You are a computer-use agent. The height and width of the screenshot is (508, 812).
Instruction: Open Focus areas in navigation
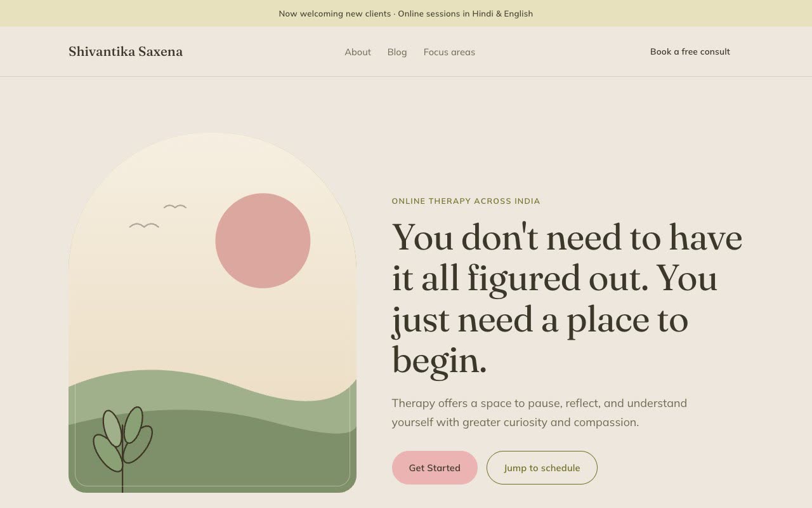tap(449, 52)
